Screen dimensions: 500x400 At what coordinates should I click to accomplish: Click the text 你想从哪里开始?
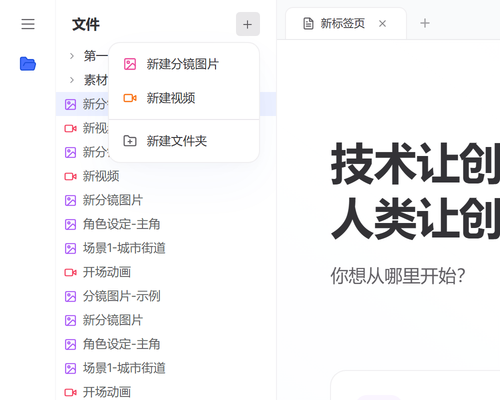pyautogui.click(x=398, y=276)
